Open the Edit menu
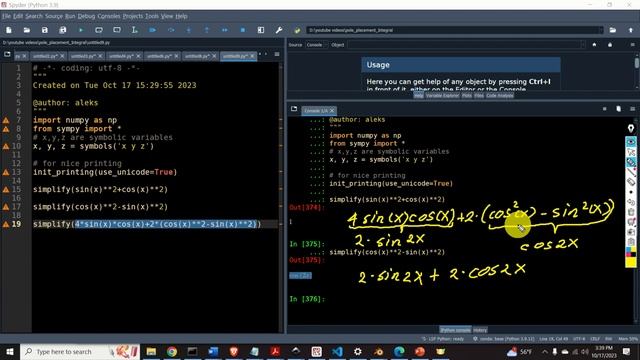The image size is (640, 360). pos(18,16)
